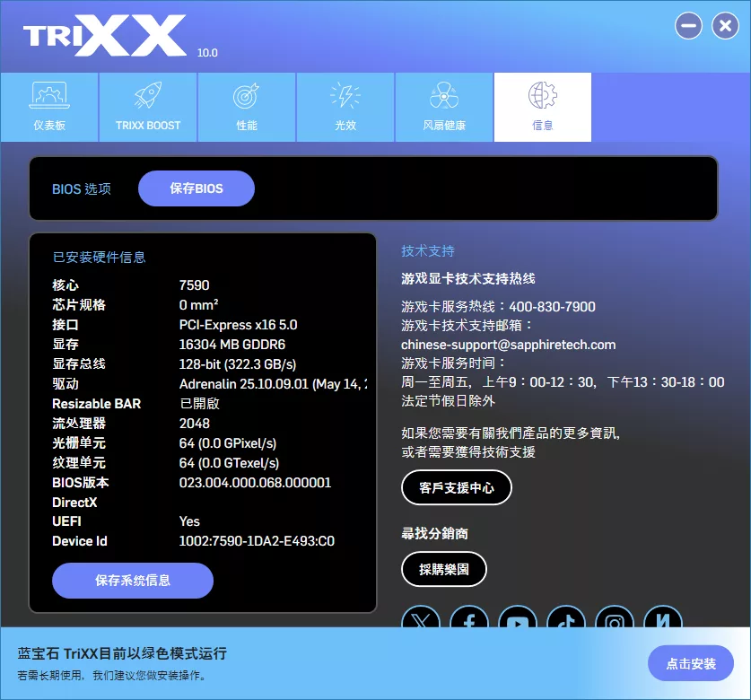
Task: Click the 流处理器 value 2048
Action: pyautogui.click(x=194, y=424)
